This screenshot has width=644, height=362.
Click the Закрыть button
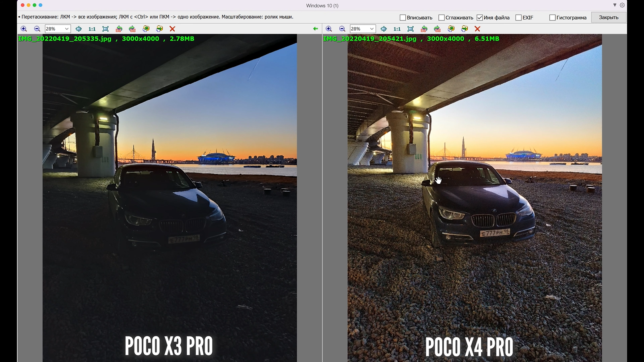click(609, 17)
